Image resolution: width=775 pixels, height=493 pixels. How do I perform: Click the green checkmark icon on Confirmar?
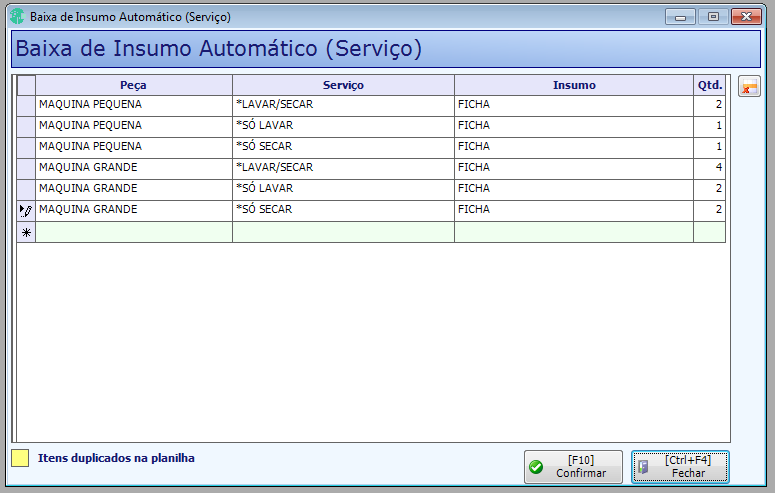[x=536, y=467]
